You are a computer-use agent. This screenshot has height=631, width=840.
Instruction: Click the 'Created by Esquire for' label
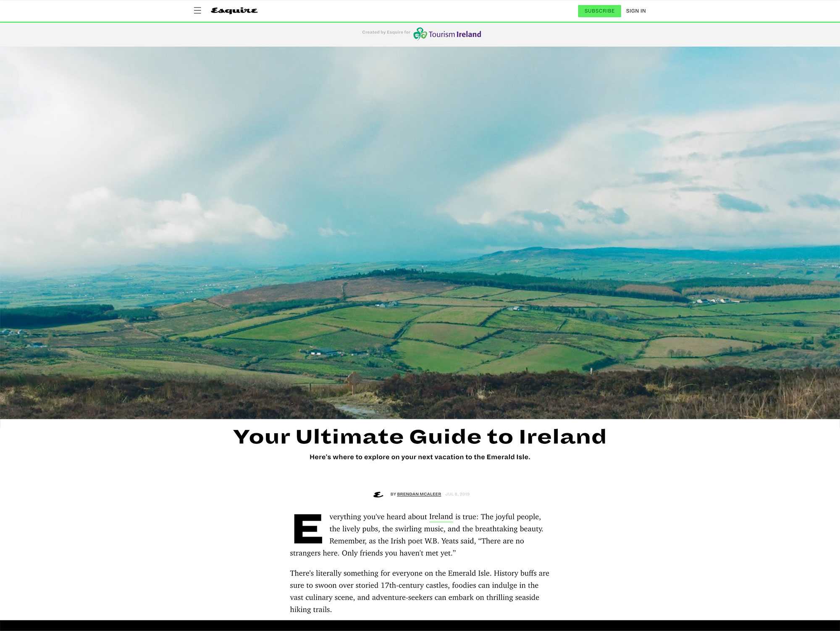tap(386, 32)
